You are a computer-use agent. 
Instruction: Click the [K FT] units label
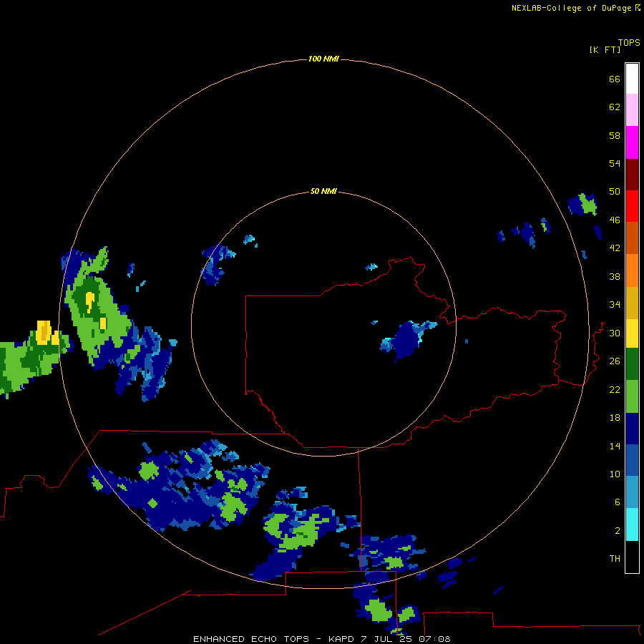(605, 49)
